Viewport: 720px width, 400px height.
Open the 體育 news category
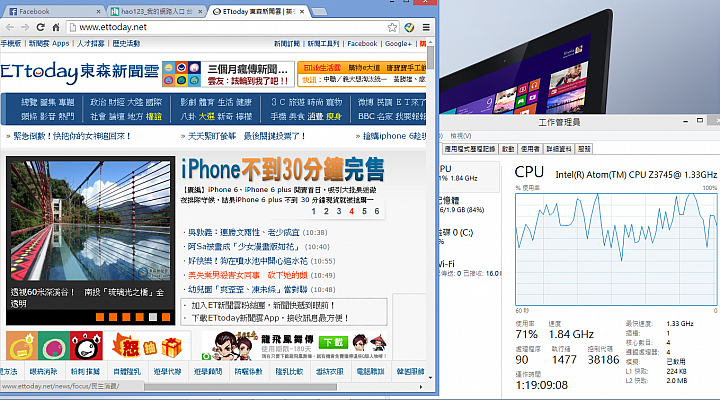(207, 102)
